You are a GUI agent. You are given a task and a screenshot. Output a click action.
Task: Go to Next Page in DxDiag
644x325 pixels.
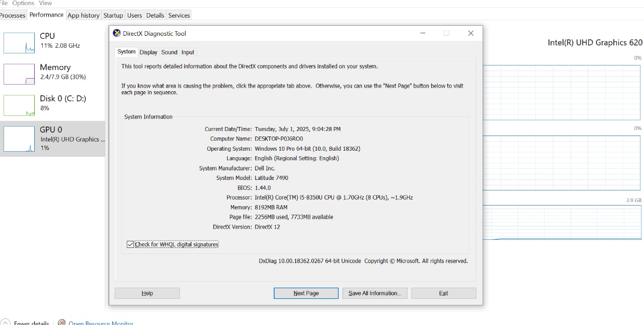click(x=306, y=293)
